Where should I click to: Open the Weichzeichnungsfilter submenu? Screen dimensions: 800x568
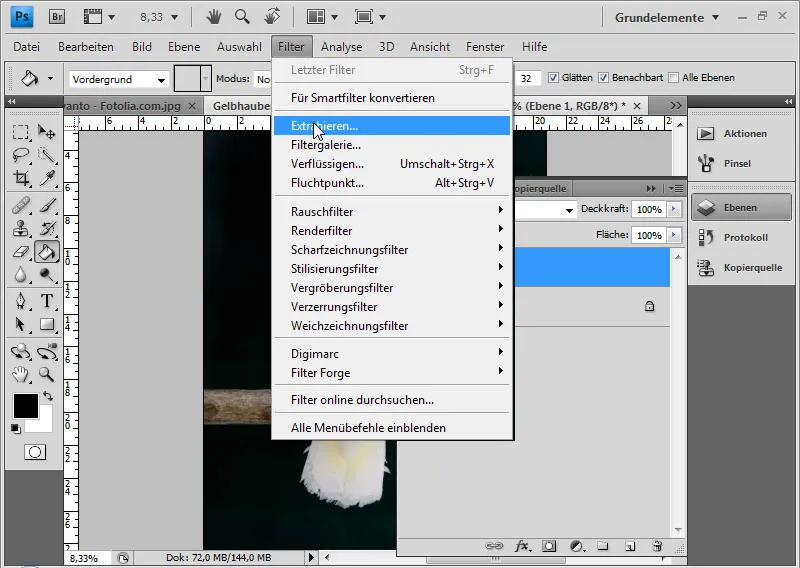coord(350,326)
